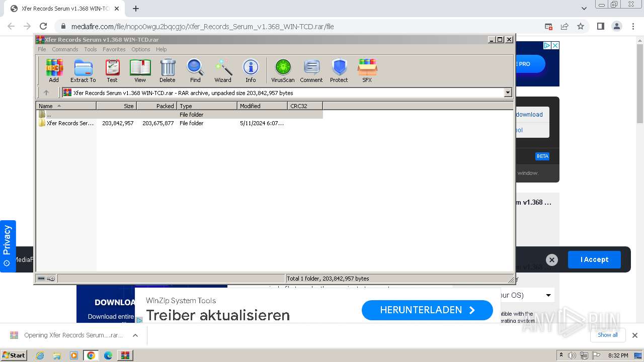Viewport: 644px width, 362px height.
Task: Show hidden system tray icons
Action: click(561, 355)
